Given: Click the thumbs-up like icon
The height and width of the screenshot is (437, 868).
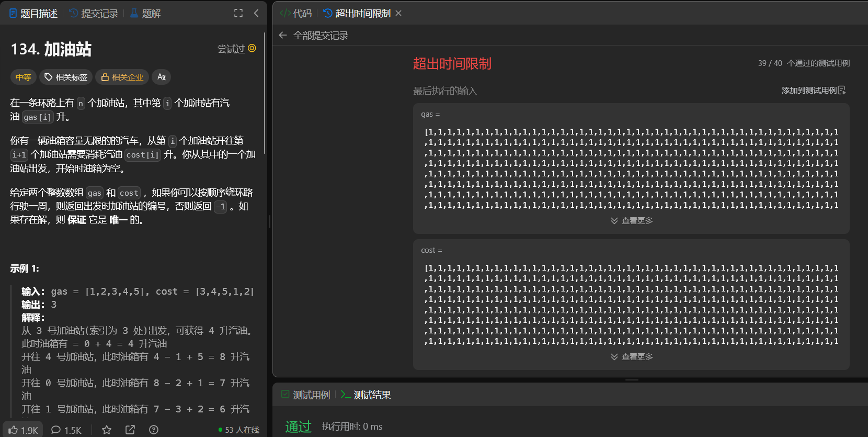Looking at the screenshot, I should click(x=14, y=430).
